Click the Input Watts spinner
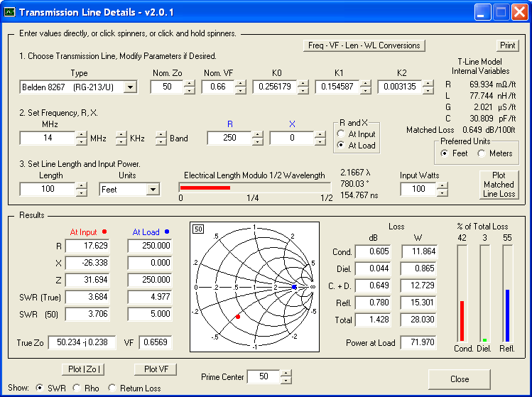This screenshot has height=397, width=532. pos(443,190)
